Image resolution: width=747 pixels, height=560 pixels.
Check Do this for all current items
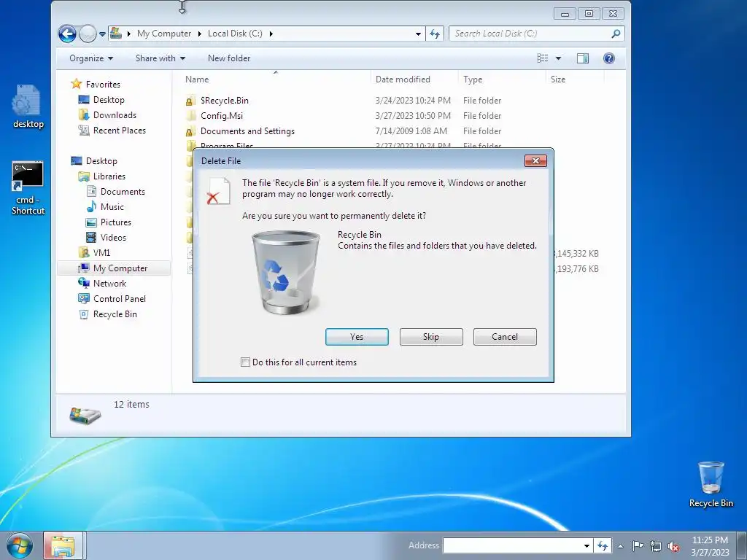245,362
